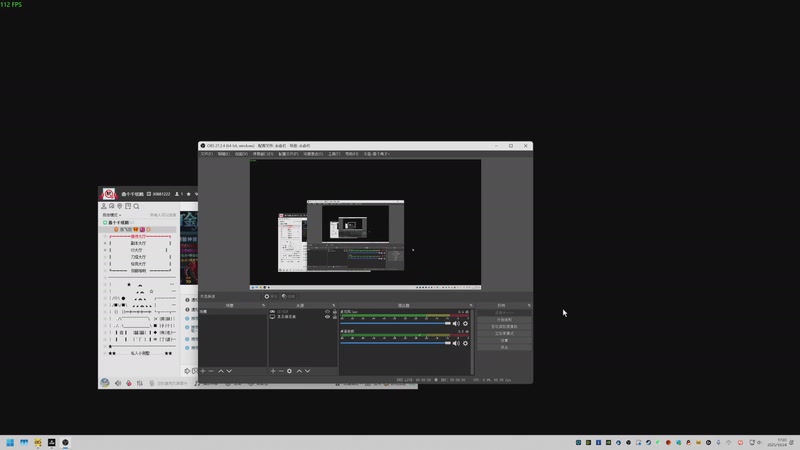Select the scene entry in the Scenes list
This screenshot has width=800, height=450.
pyautogui.click(x=233, y=311)
